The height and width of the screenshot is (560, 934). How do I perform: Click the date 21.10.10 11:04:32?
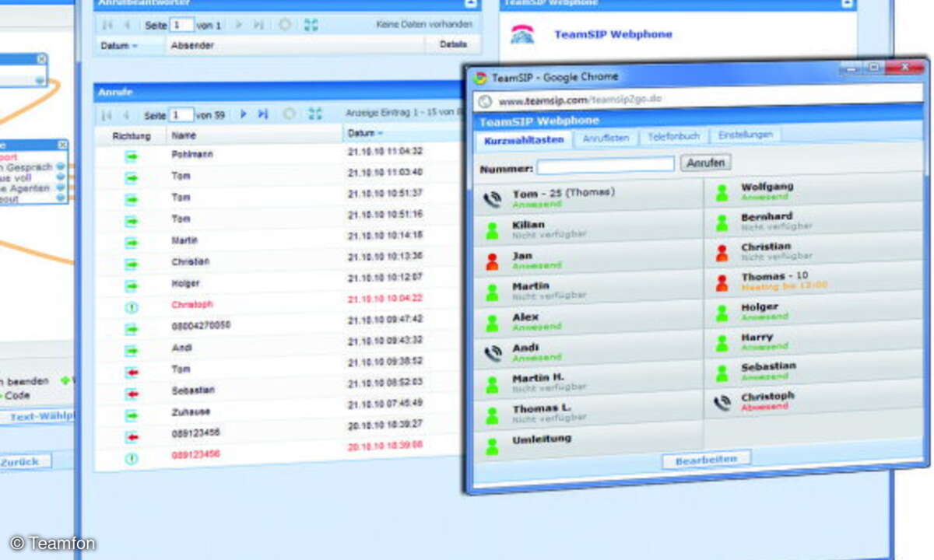point(385,151)
